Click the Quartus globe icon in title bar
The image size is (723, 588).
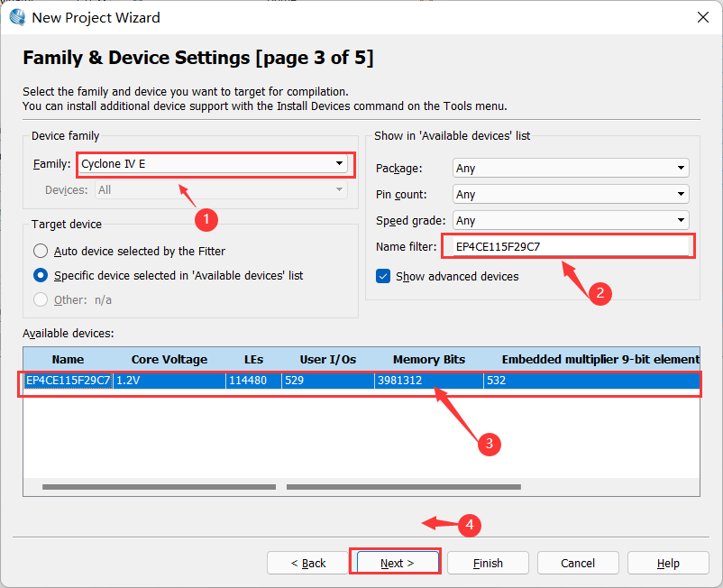click(17, 17)
